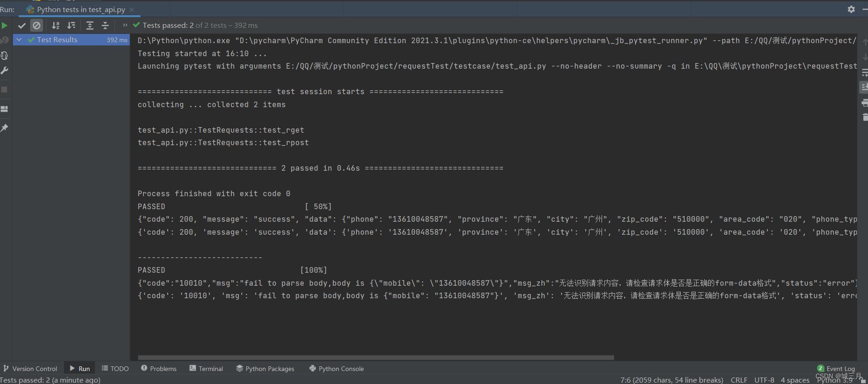Hide the Run tool window
This screenshot has width=868, height=384.
(x=865, y=9)
